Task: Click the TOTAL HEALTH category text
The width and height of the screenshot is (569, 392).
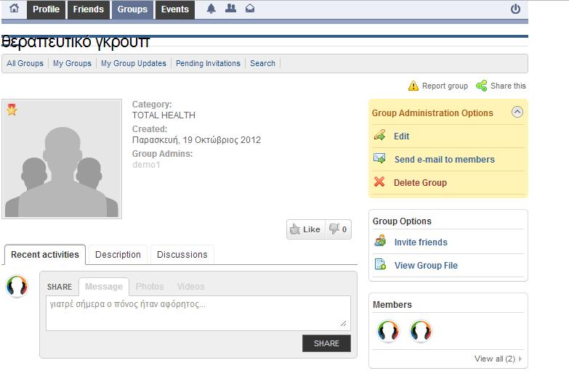Action: click(164, 115)
